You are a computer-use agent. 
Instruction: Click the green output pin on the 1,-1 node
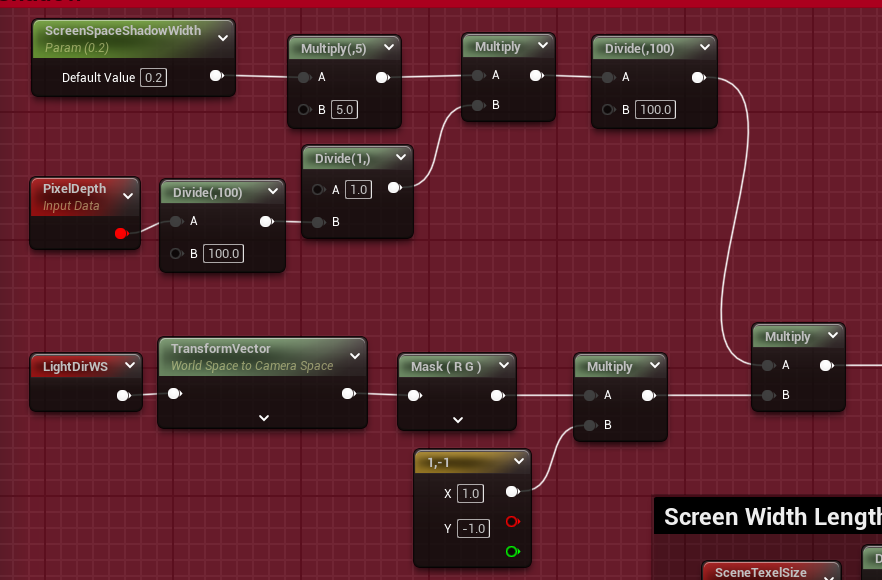click(513, 551)
